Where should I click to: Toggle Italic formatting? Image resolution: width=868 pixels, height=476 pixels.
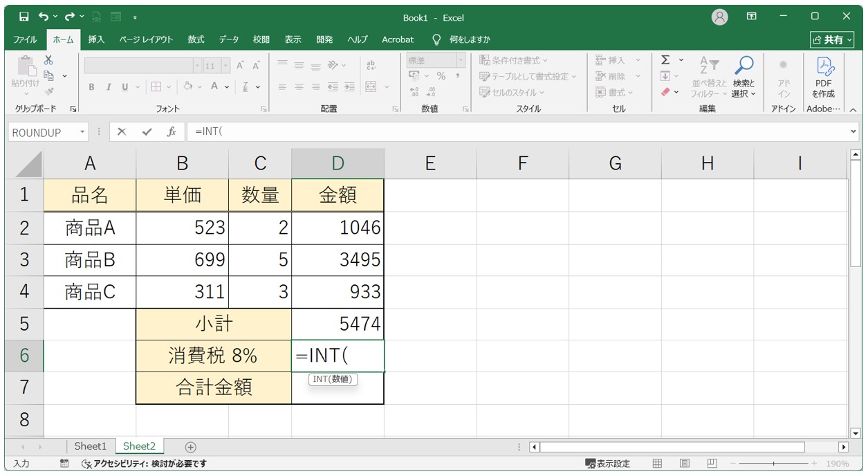109,87
